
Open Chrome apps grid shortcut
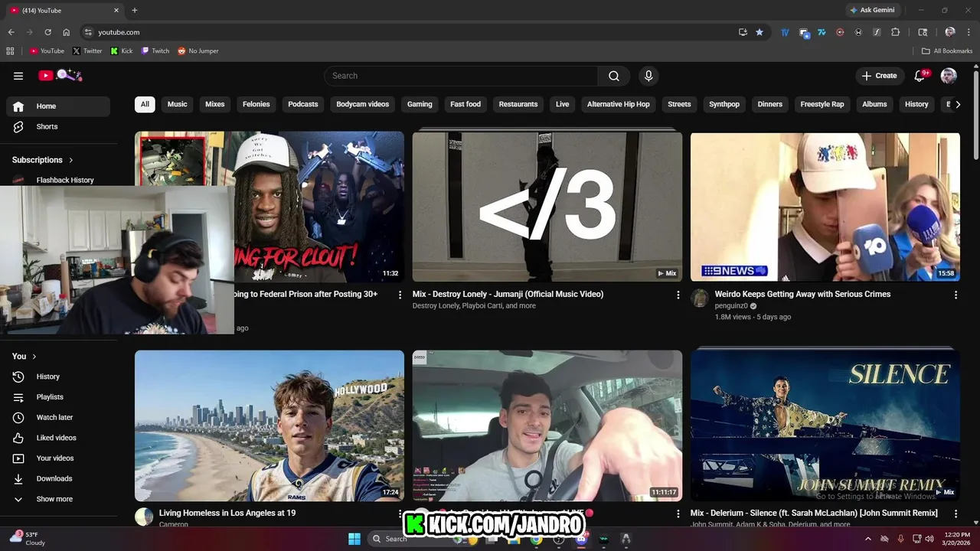click(x=10, y=51)
